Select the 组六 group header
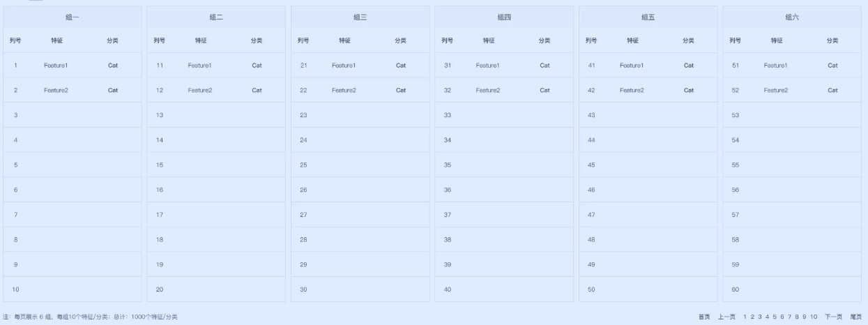 tap(792, 17)
